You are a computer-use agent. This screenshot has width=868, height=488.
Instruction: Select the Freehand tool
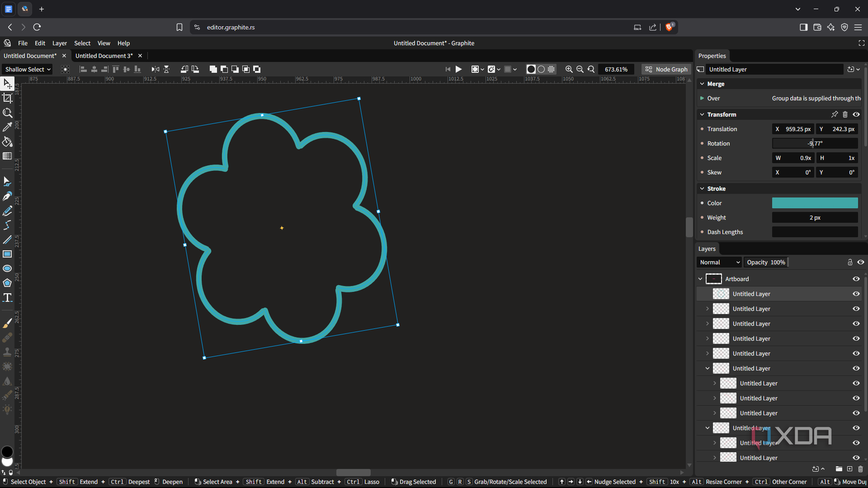(x=8, y=211)
